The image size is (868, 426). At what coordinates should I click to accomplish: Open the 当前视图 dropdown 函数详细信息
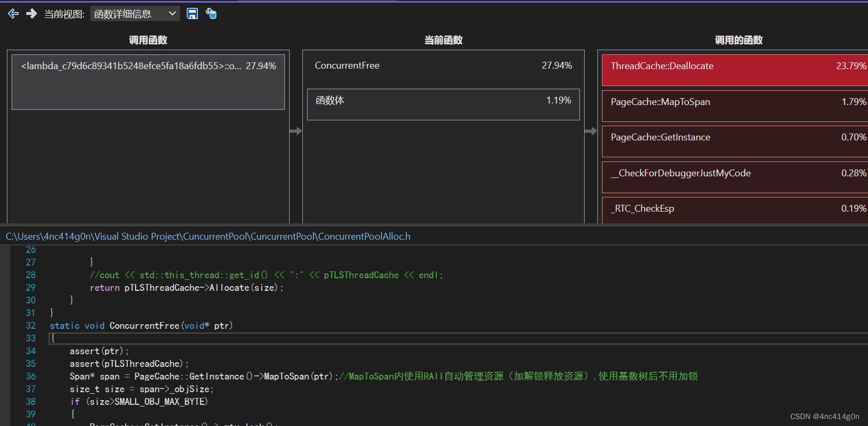tap(135, 14)
